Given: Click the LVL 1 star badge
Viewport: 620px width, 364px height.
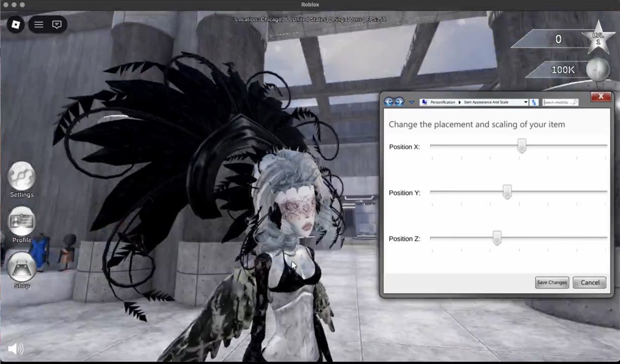Looking at the screenshot, I should [x=598, y=39].
